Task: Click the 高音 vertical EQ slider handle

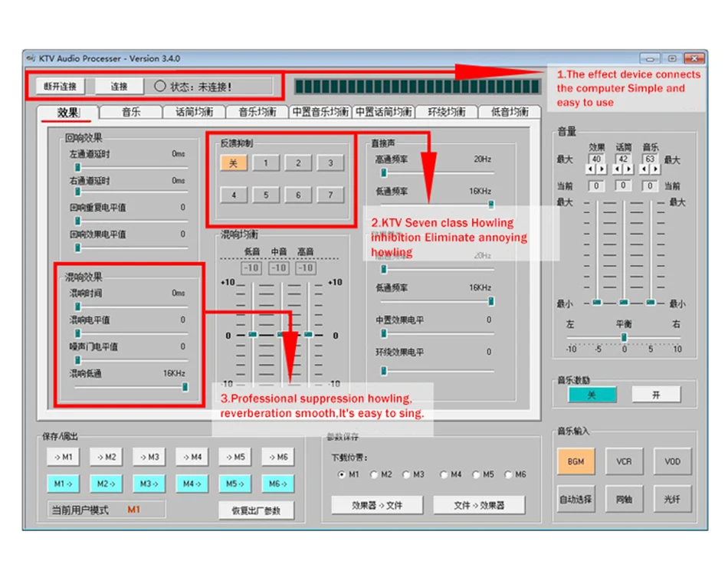Action: coord(308,334)
